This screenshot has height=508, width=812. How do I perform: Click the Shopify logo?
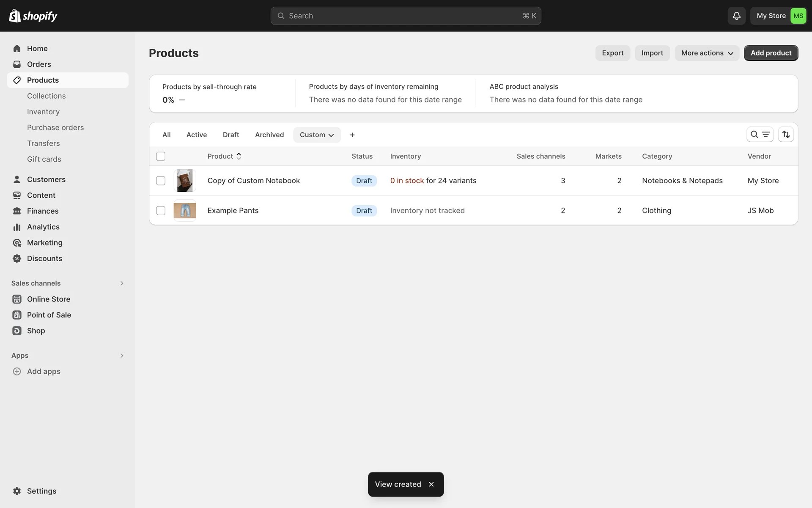point(33,16)
